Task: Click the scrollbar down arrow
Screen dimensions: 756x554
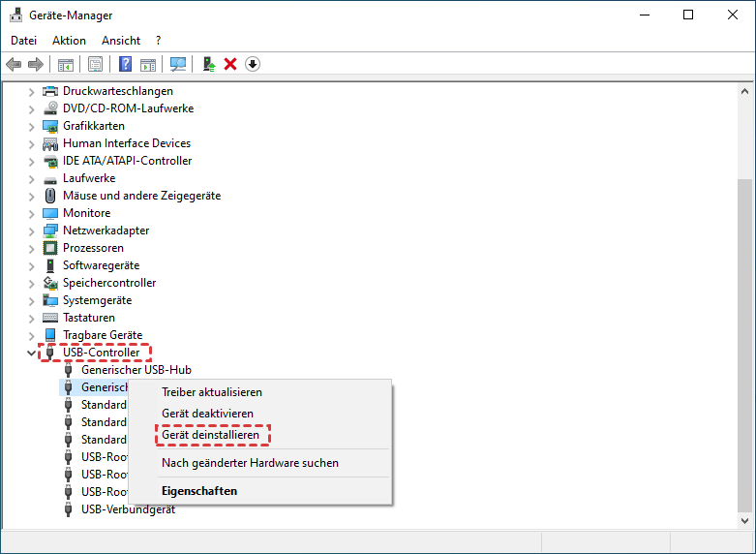Action: 744,521
